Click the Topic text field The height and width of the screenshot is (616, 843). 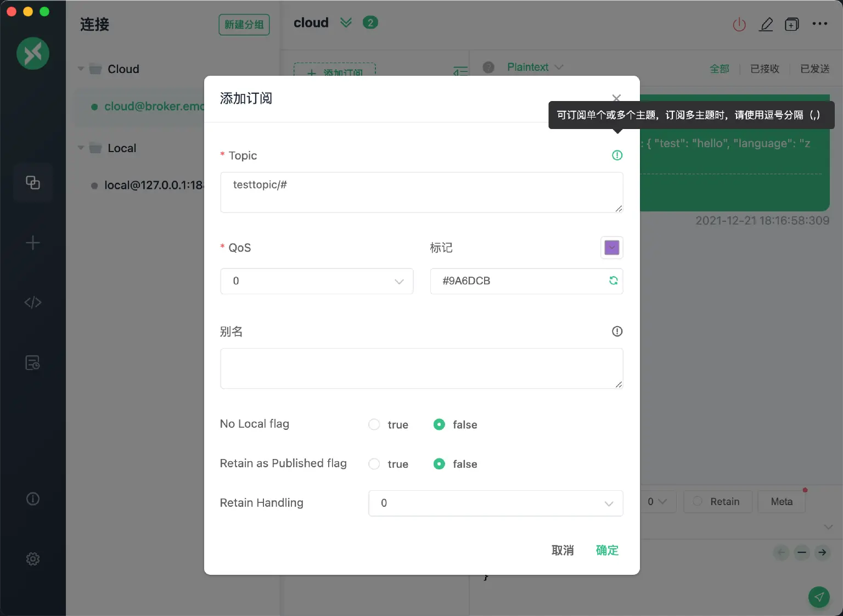coord(421,192)
